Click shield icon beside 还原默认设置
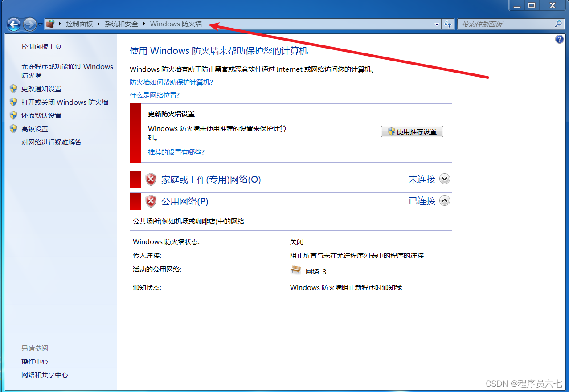 coord(13,115)
